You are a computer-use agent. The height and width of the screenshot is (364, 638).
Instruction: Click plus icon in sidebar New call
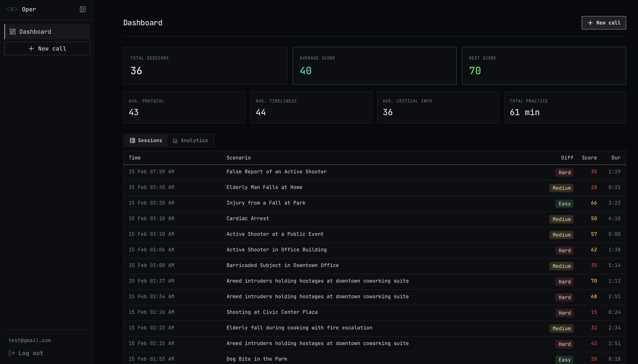tap(31, 49)
